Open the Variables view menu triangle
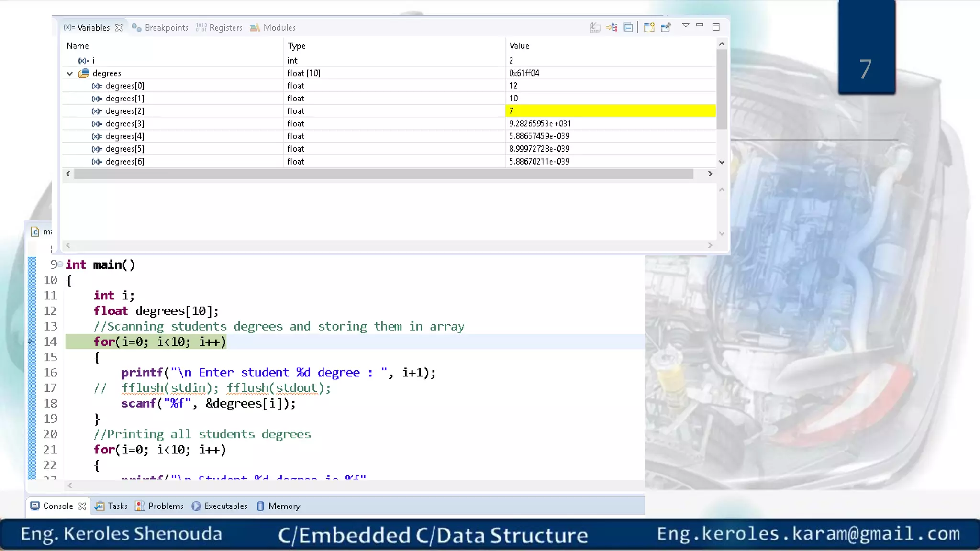The image size is (980, 551). click(685, 25)
